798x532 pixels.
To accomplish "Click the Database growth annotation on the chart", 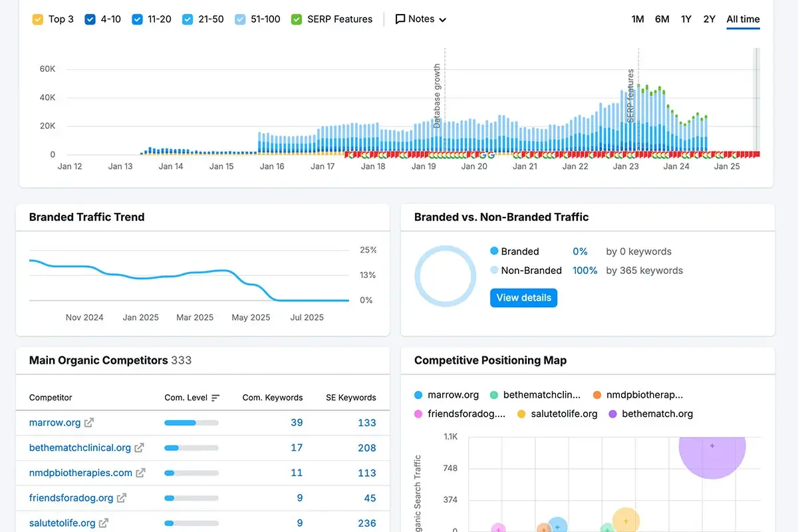I will tap(437, 93).
